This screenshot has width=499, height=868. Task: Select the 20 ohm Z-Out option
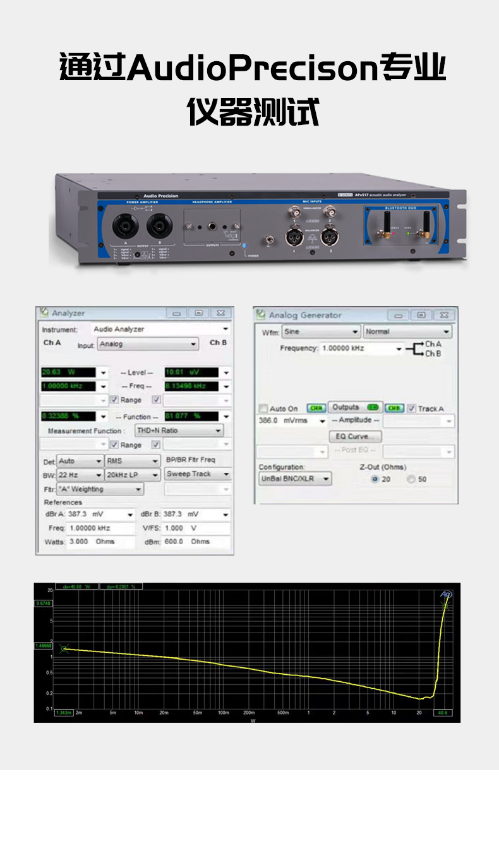click(x=375, y=479)
